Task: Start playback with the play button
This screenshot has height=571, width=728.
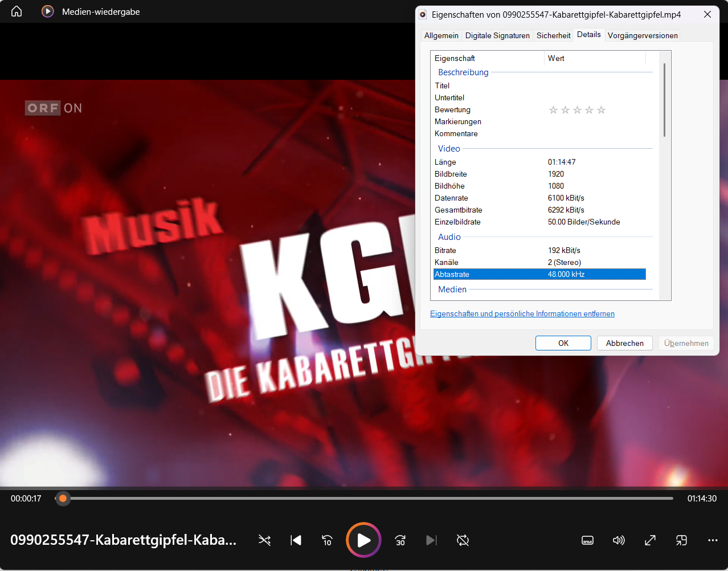Action: pos(363,540)
